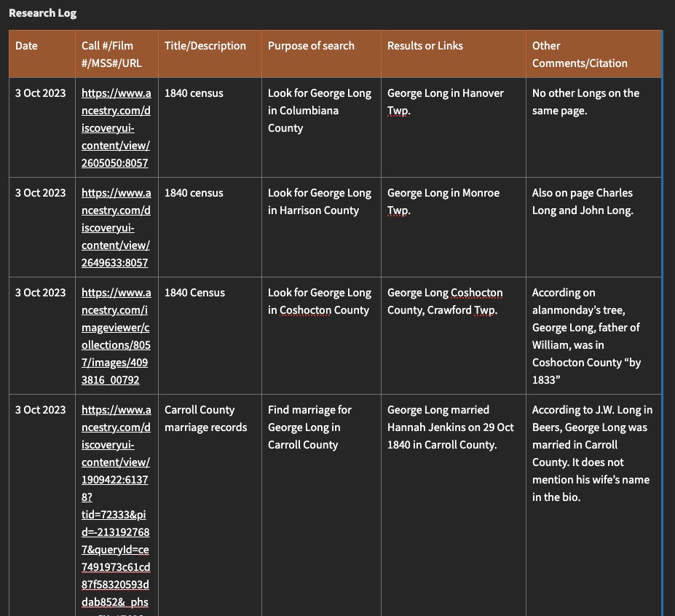Select the Purpose of search header
Screen dimensions: 675x616
311,46
